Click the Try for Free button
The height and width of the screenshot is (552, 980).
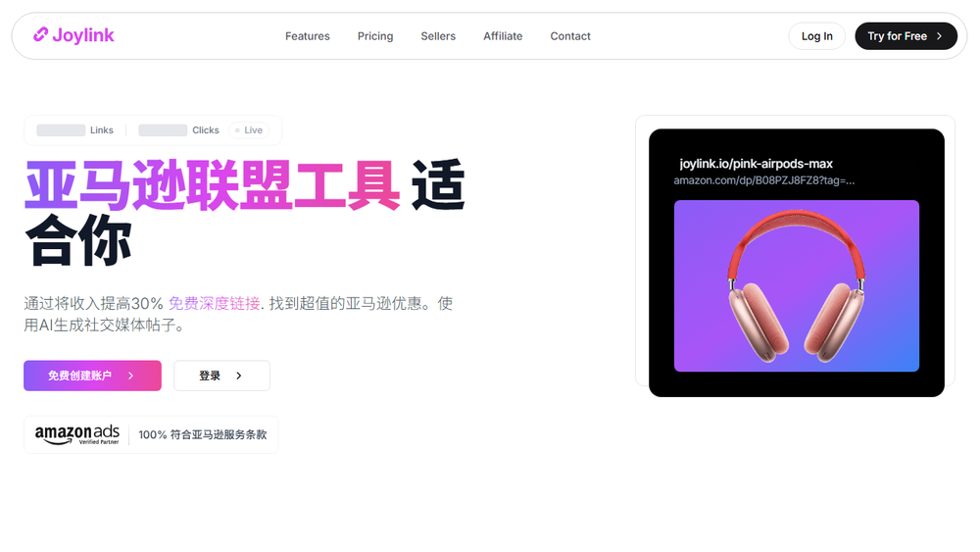pyautogui.click(x=906, y=36)
